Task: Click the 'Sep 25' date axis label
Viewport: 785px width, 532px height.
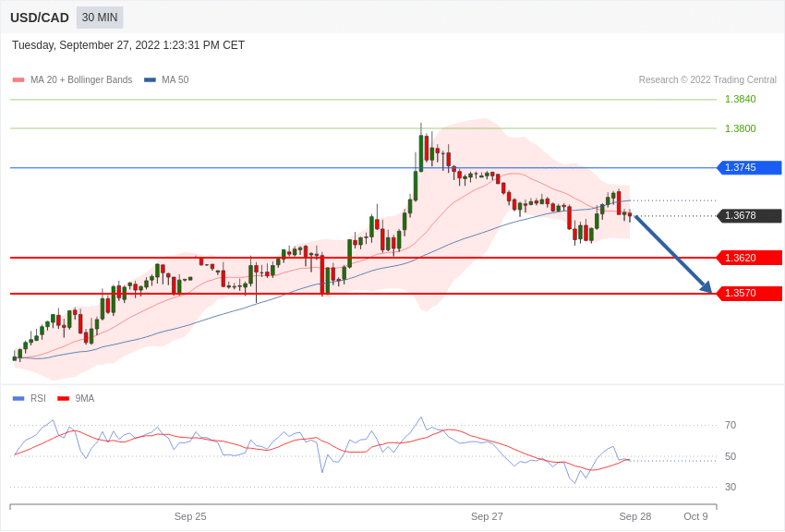Action: pyautogui.click(x=190, y=516)
